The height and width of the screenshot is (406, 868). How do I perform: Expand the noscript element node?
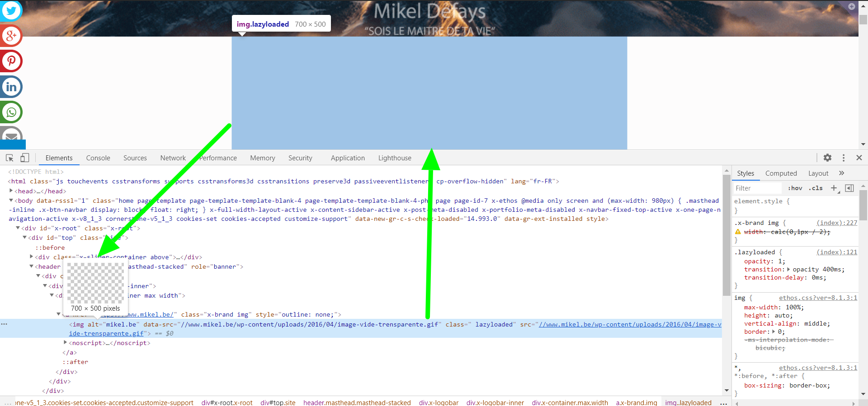[66, 342]
